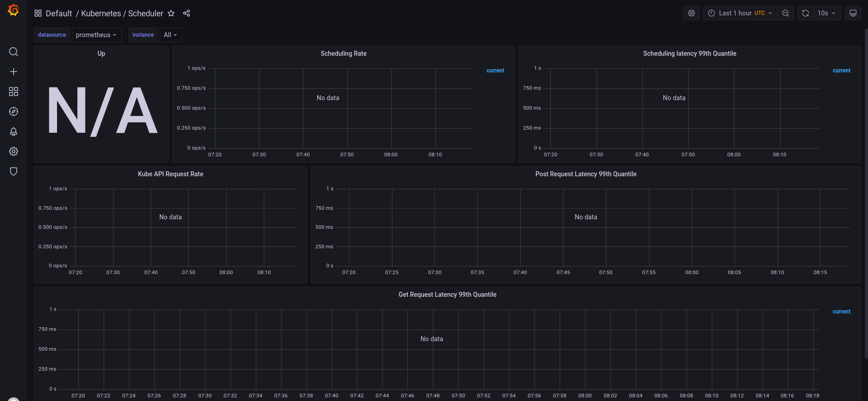Screen dimensions: 868x401
Task: Open Kube API Request Rate panel menu
Action: (x=171, y=174)
